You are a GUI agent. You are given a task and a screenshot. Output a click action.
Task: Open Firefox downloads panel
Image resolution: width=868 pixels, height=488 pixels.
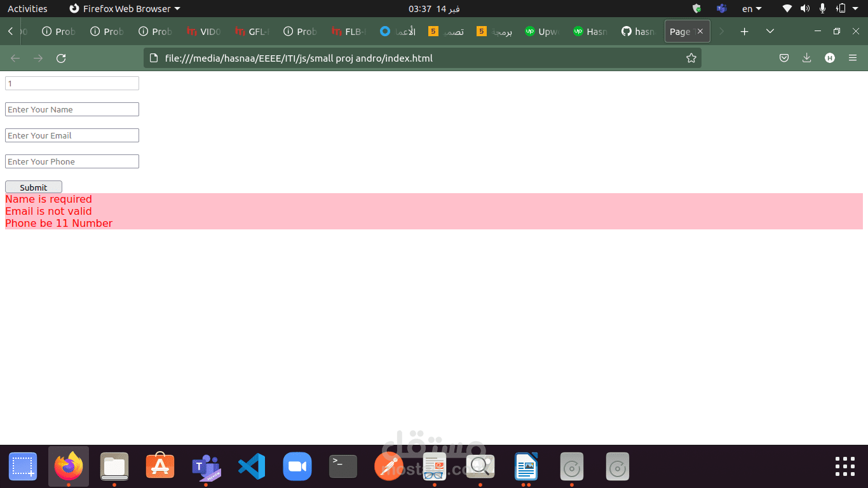pyautogui.click(x=807, y=58)
